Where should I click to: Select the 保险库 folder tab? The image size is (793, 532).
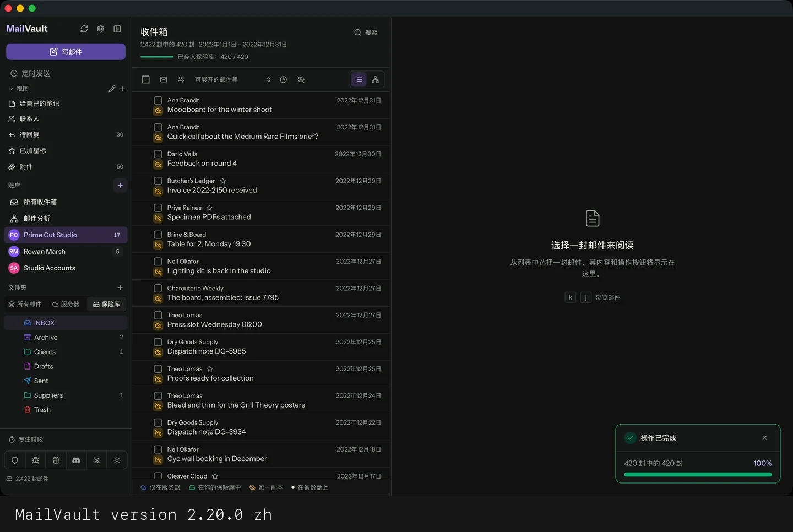point(107,304)
